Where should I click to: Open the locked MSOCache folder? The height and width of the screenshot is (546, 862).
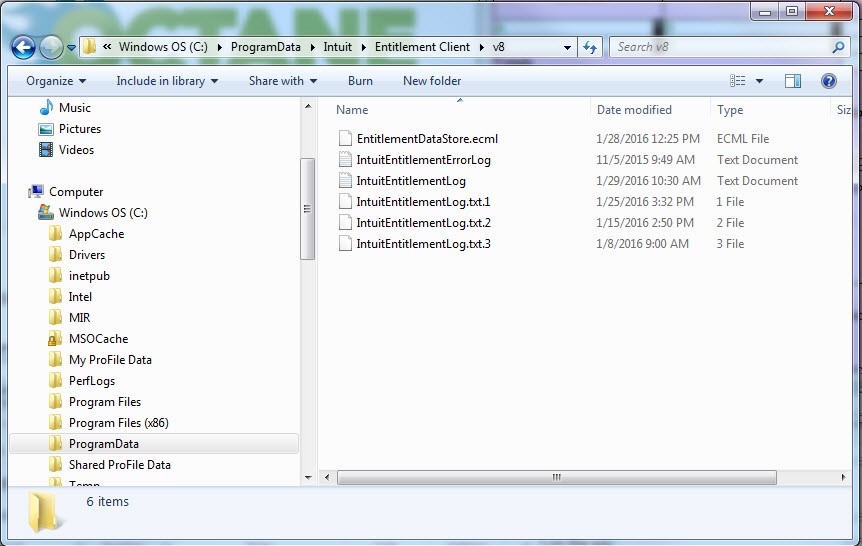(98, 339)
